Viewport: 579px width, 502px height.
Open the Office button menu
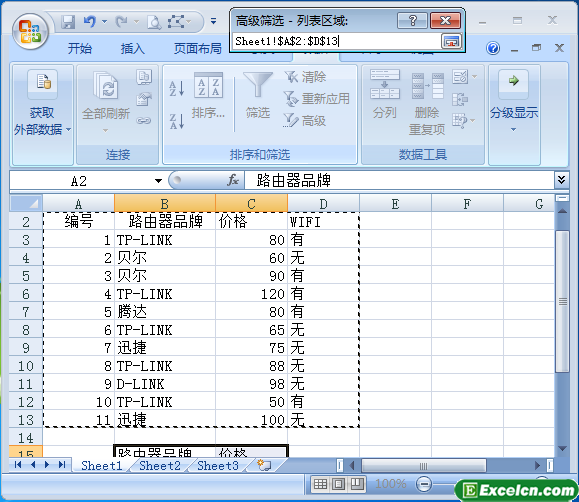coord(30,31)
